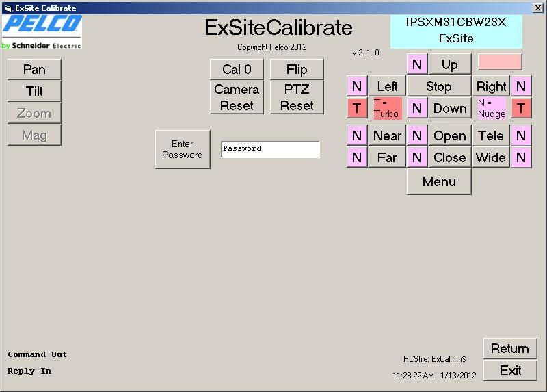547x392 pixels.
Task: Zoom Tele
Action: [491, 135]
